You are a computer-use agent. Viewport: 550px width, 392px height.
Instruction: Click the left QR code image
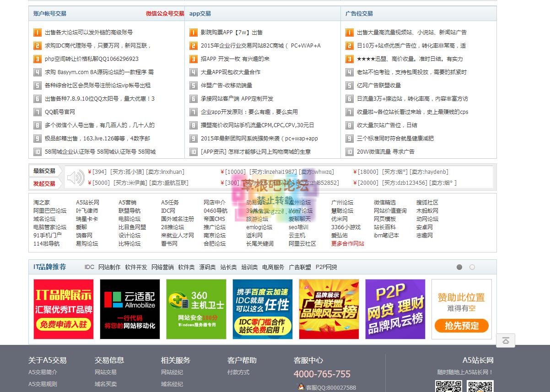[448, 387]
